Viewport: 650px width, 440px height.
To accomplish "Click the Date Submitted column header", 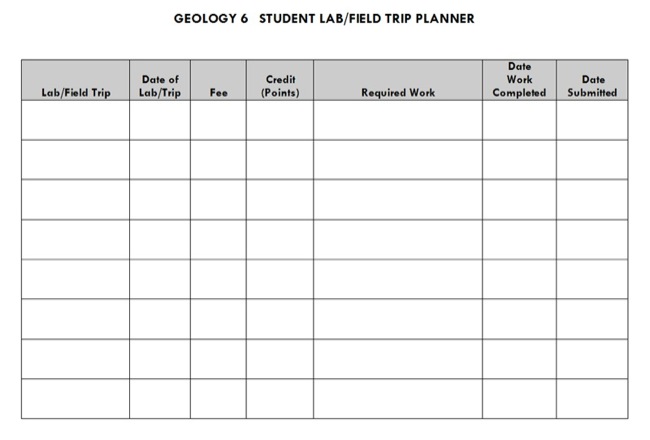I will tap(592, 85).
